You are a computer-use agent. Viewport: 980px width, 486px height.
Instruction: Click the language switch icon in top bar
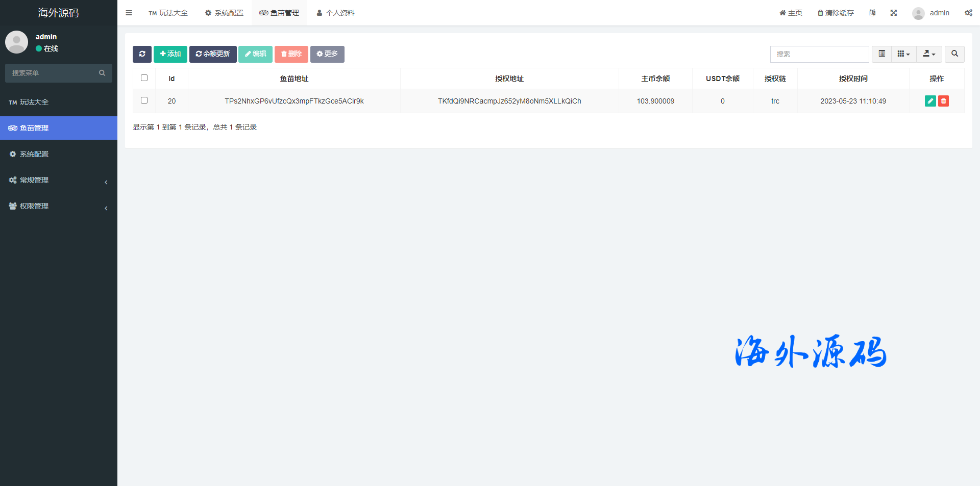pos(872,13)
